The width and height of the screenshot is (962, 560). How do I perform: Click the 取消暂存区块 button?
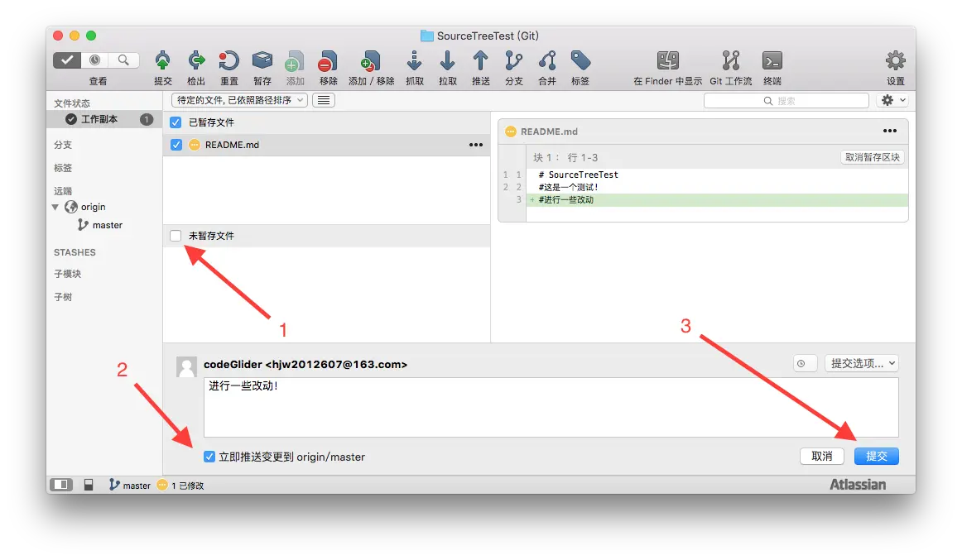click(872, 157)
